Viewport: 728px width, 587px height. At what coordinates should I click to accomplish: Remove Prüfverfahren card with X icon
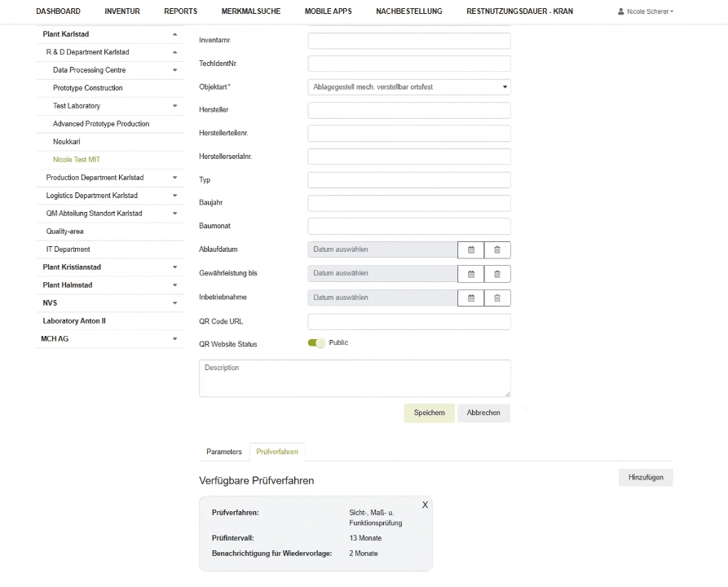424,505
